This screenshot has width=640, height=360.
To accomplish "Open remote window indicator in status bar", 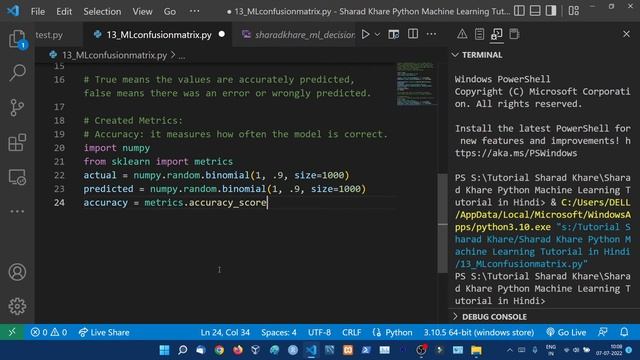I will [x=12, y=332].
